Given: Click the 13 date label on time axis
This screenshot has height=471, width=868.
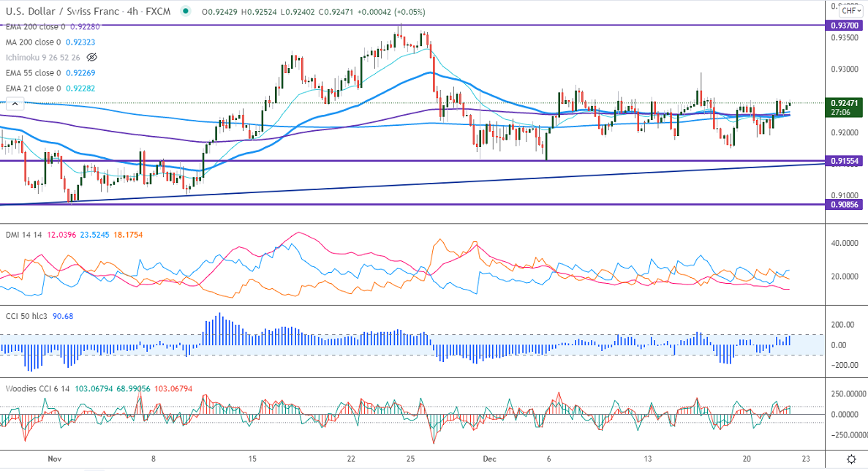Looking at the screenshot, I should click(648, 459).
